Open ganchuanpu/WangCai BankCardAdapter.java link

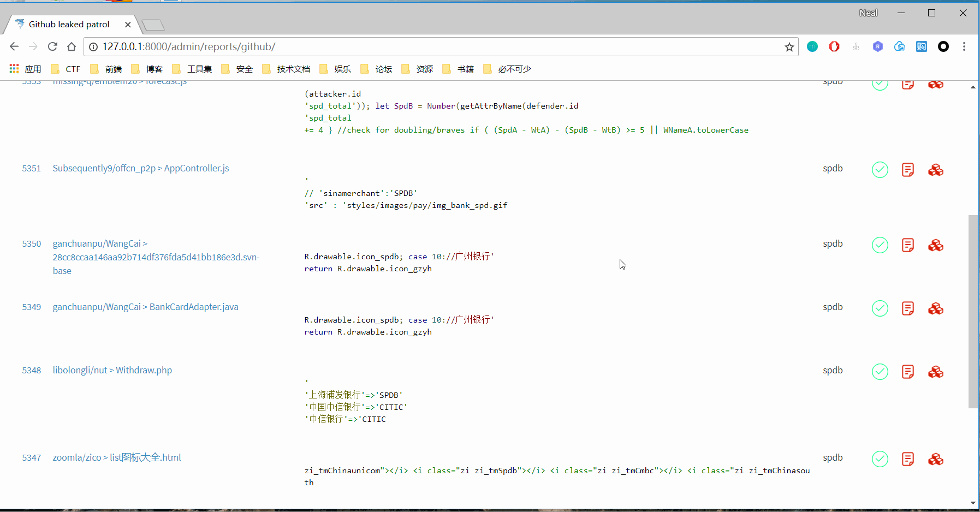145,307
